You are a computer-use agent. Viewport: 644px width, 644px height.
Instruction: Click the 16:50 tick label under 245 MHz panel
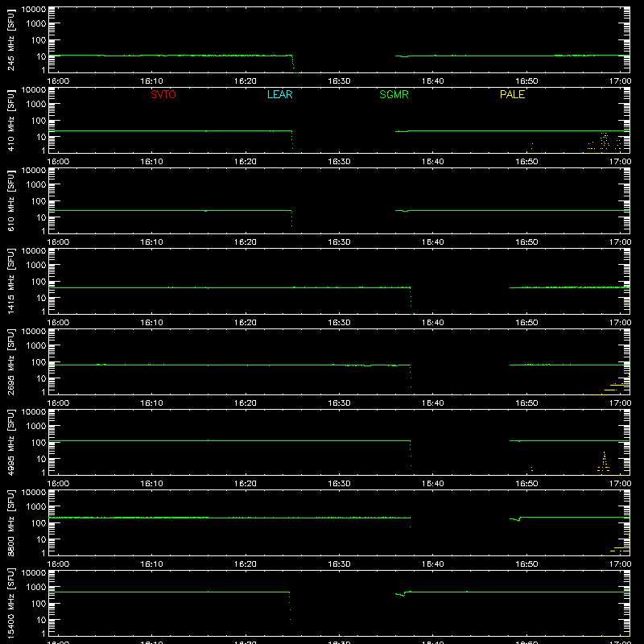coord(526,81)
